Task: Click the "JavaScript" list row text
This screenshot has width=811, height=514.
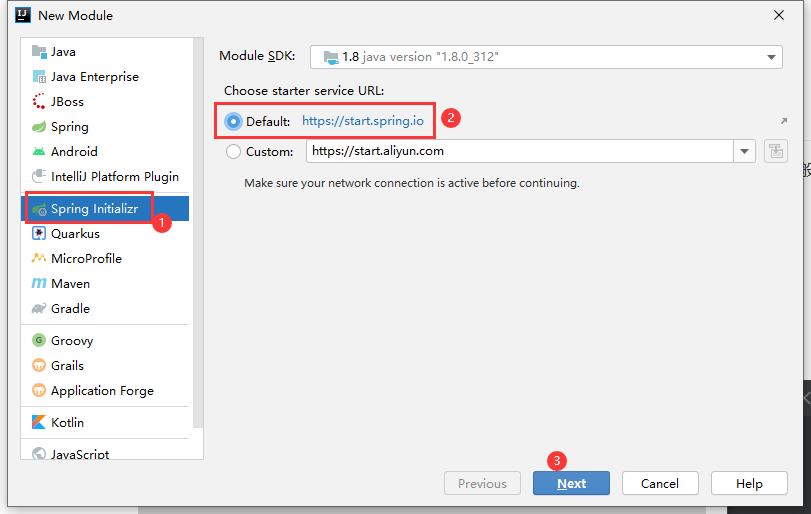Action: [80, 454]
